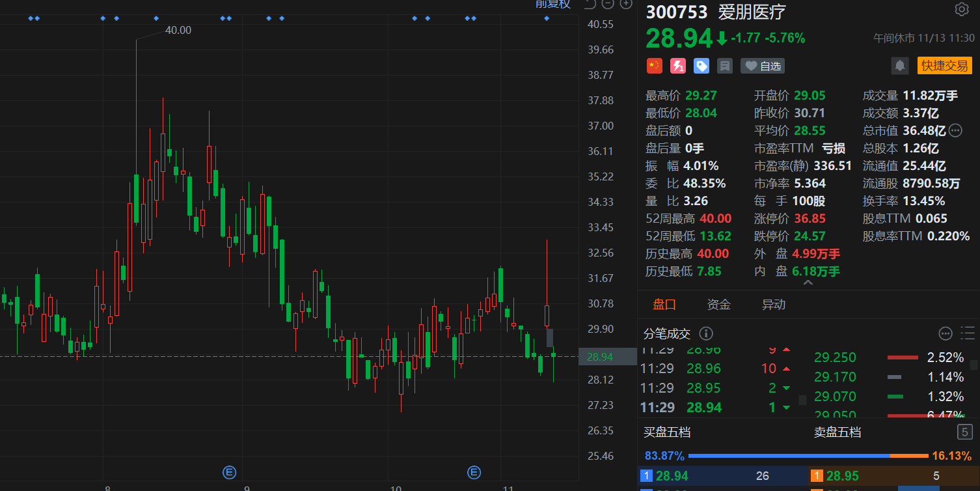The height and width of the screenshot is (491, 980).
Task: Zoom in chart with plus icon
Action: point(626,4)
